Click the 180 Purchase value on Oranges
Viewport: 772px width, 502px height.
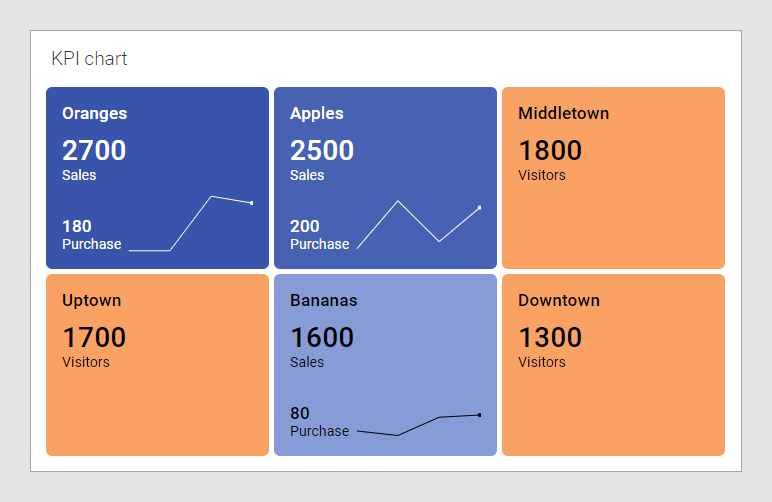pos(77,226)
